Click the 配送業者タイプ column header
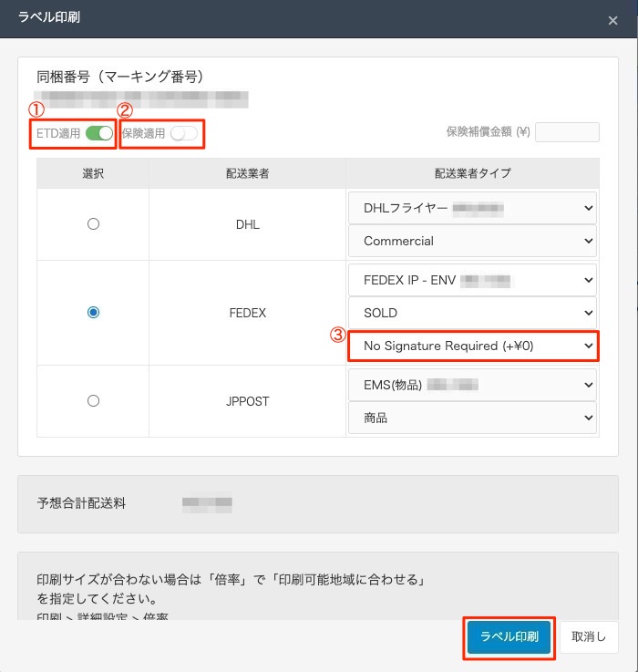This screenshot has height=672, width=638. coord(472,173)
